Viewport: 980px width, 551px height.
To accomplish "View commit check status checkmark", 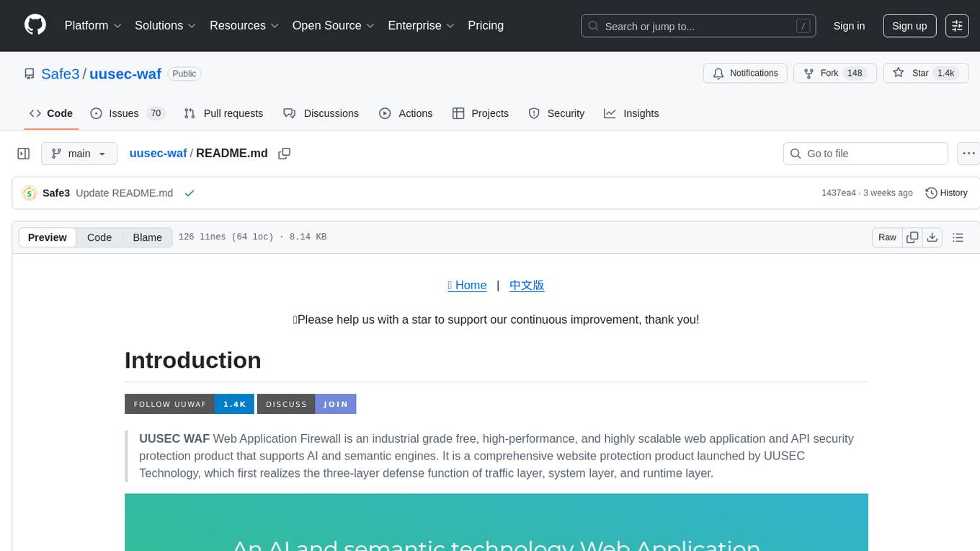I will coord(190,193).
